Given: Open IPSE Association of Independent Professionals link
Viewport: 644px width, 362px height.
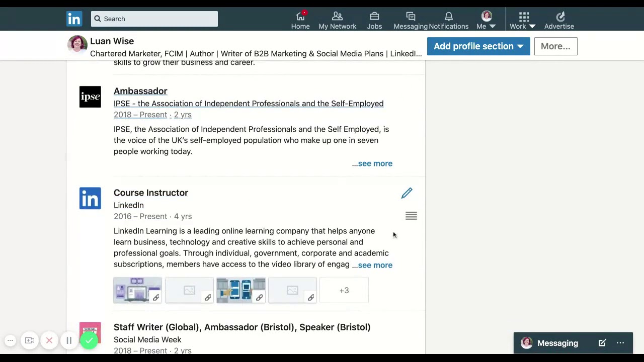Looking at the screenshot, I should pyautogui.click(x=249, y=104).
